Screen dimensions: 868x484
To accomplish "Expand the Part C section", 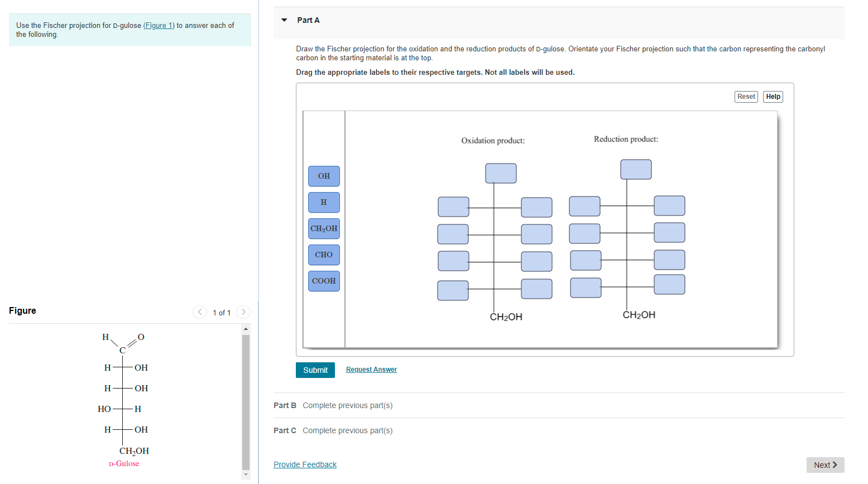I will point(285,430).
